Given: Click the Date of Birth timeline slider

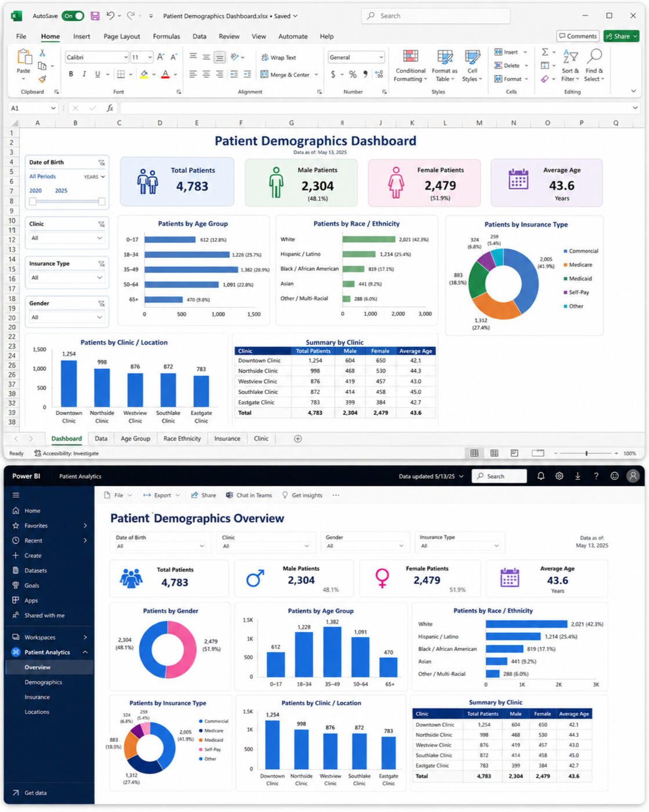Looking at the screenshot, I should tap(67, 201).
